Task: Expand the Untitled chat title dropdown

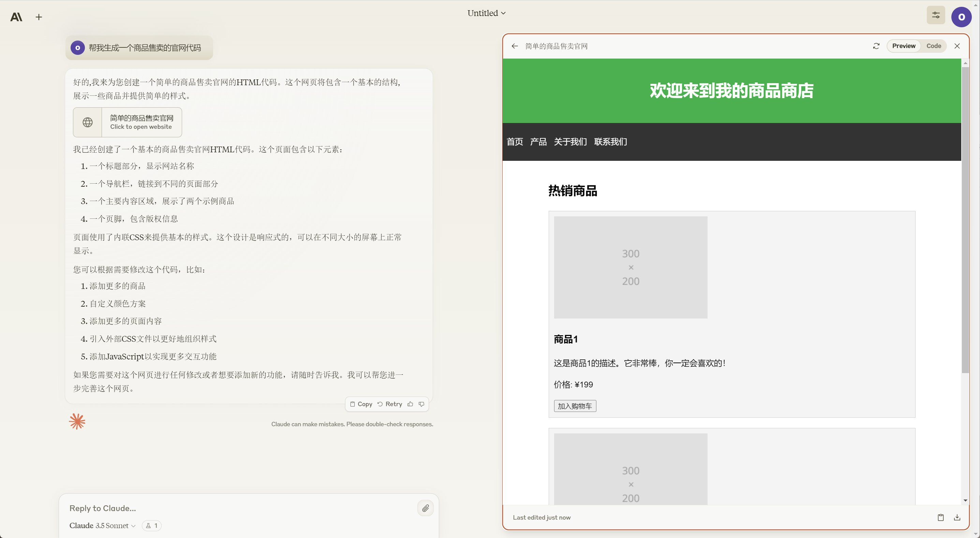Action: [x=486, y=13]
